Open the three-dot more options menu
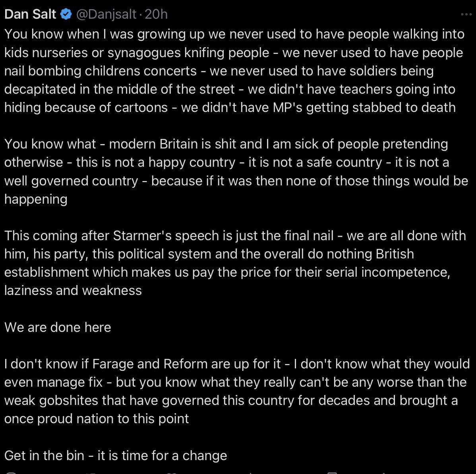The image size is (476, 474). click(x=466, y=15)
